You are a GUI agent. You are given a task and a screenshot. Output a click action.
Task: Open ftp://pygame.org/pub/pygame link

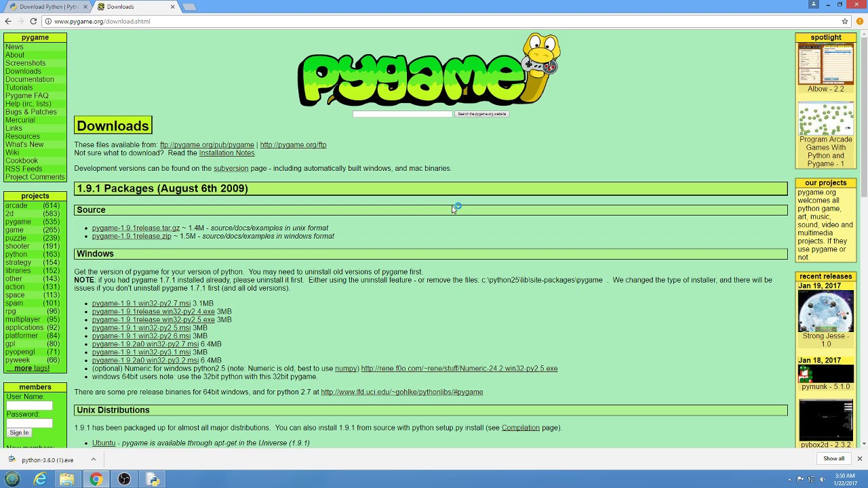point(207,145)
